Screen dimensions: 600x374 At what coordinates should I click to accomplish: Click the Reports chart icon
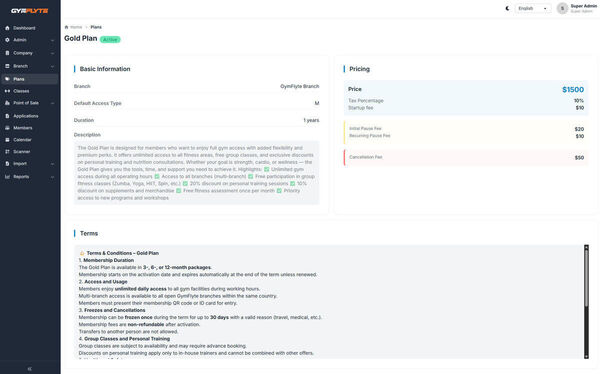click(7, 176)
